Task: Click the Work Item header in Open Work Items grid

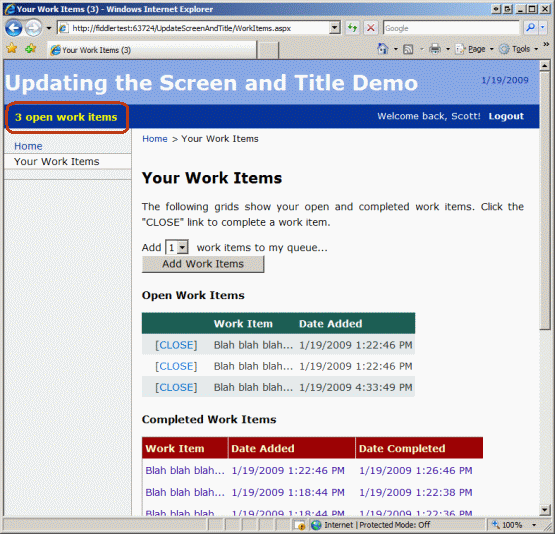Action: 243,324
